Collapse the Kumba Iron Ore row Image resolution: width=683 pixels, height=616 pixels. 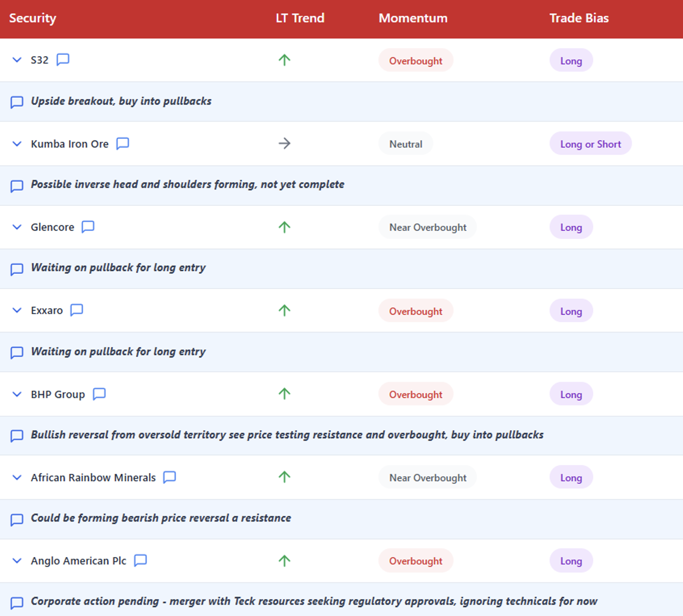pos(17,144)
